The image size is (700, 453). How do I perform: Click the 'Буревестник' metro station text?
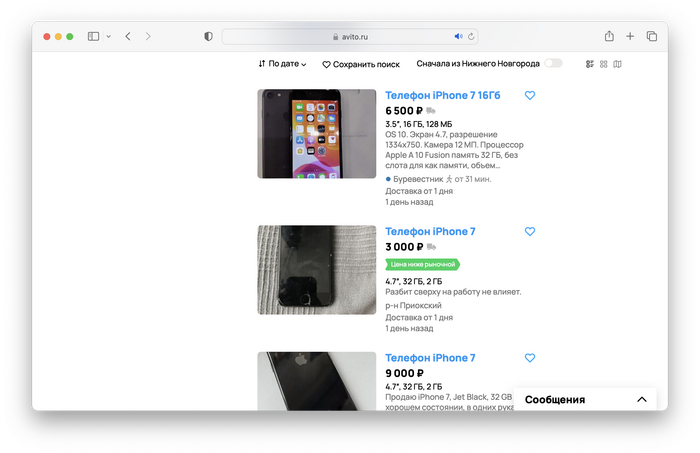418,179
